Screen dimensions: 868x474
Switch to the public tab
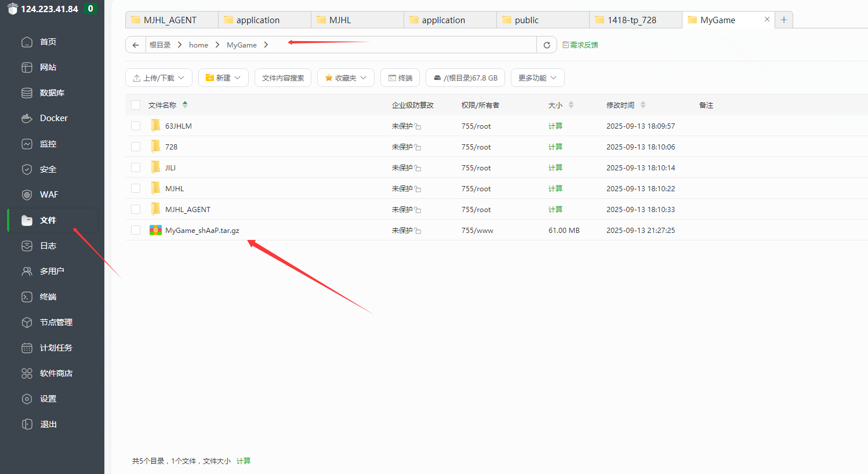(543, 20)
